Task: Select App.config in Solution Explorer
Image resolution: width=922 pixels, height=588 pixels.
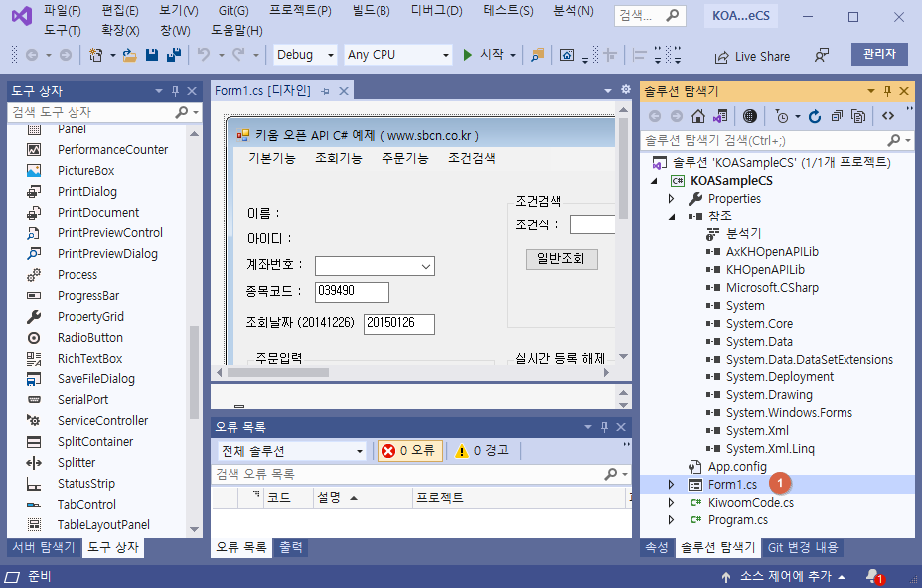Action: tap(737, 467)
